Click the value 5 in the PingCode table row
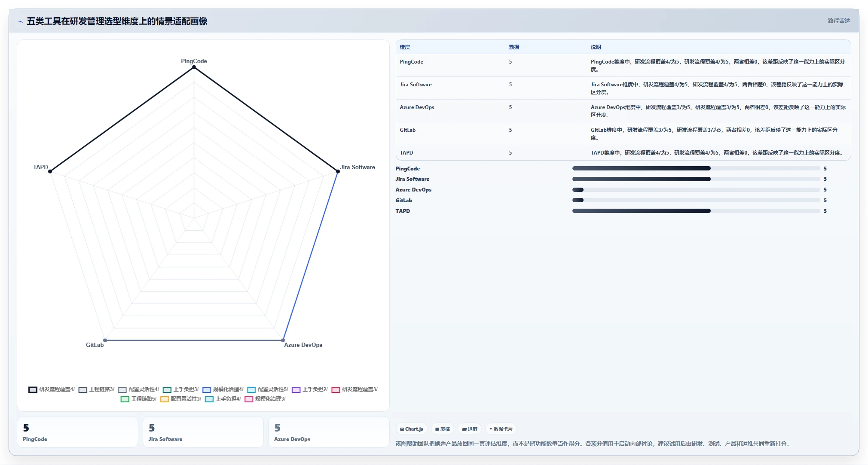Screen dimensions: 868x465 [510, 62]
